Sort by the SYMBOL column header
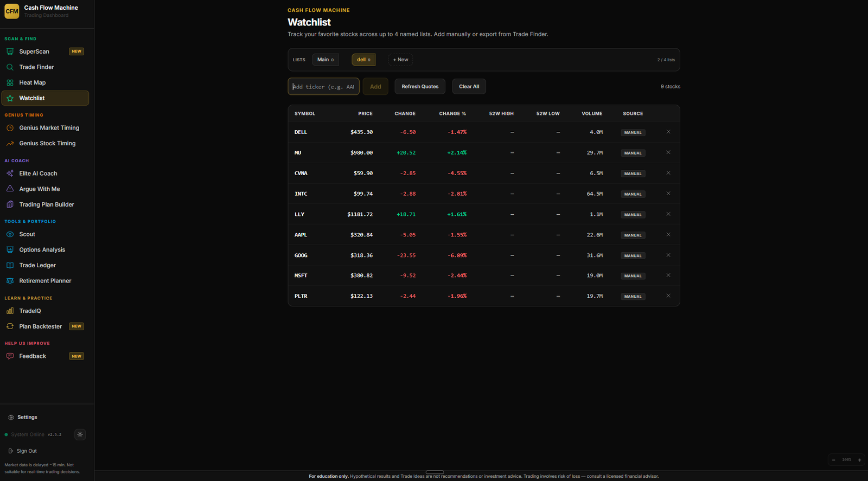The height and width of the screenshot is (481, 868). pos(305,114)
